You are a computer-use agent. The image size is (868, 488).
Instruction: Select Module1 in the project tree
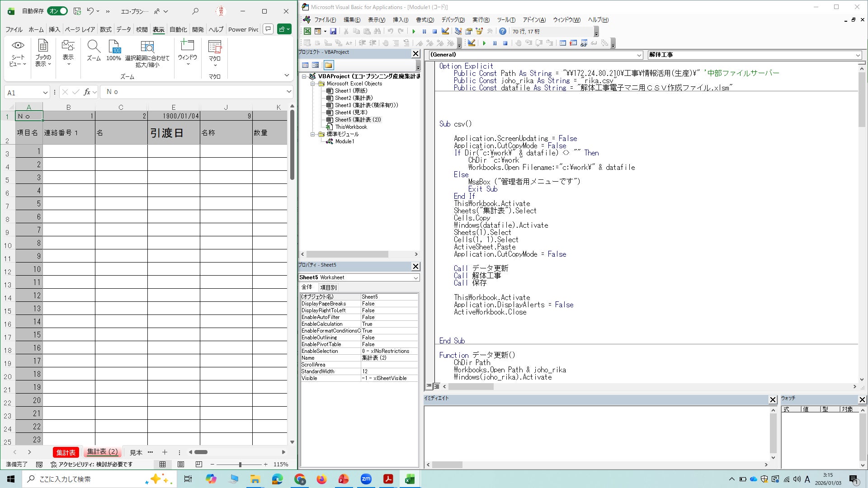344,141
